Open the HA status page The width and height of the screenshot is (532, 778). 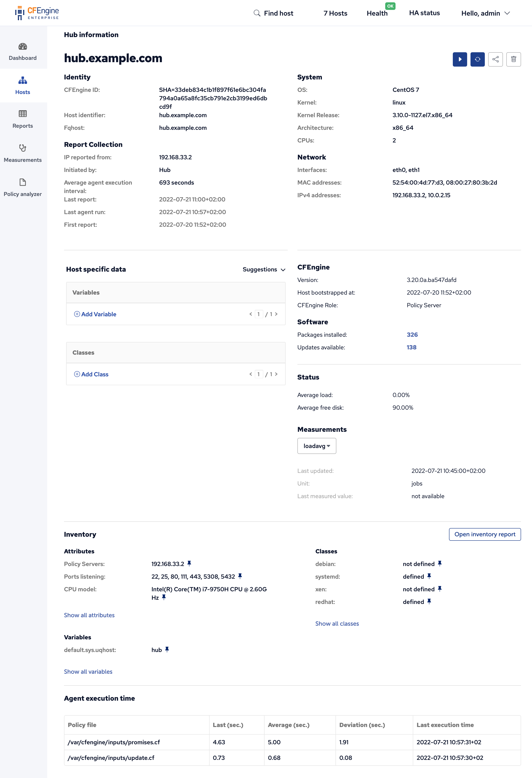424,13
